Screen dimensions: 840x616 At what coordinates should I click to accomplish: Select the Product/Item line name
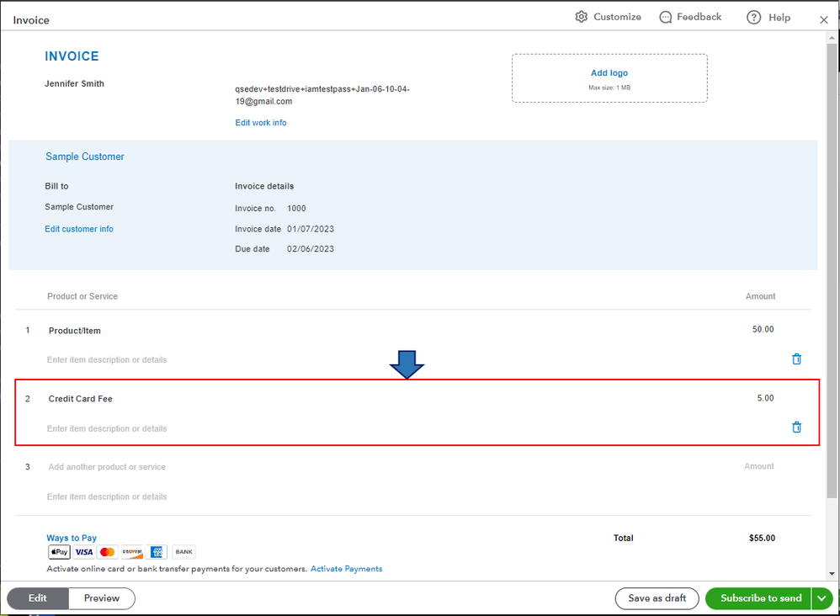(x=74, y=331)
